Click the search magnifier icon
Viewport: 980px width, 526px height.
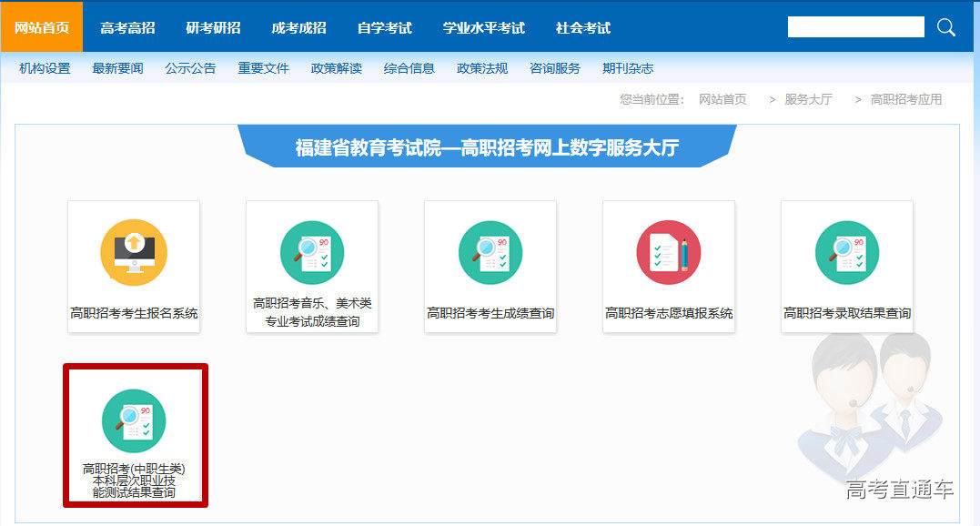coord(946,27)
